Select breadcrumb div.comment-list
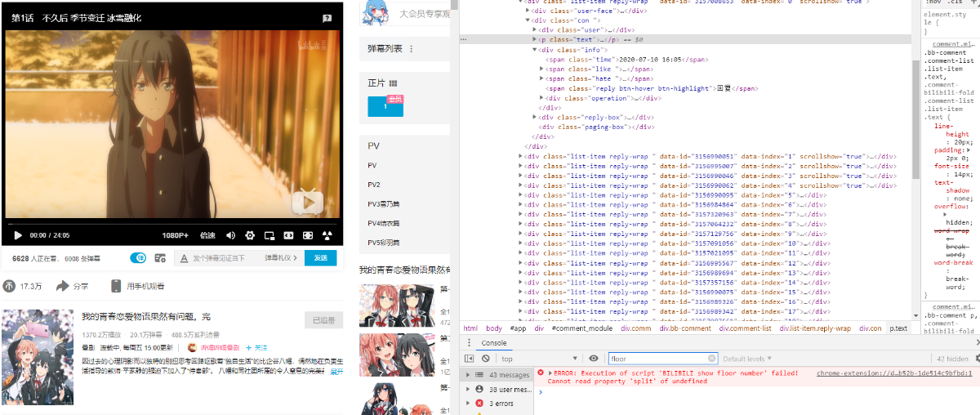Image resolution: width=980 pixels, height=415 pixels. (745, 328)
